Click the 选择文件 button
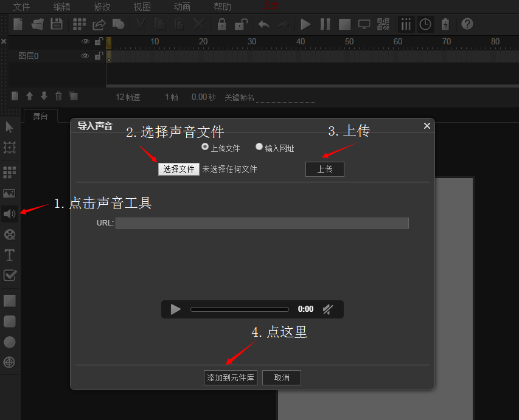This screenshot has width=519, height=420. coord(178,169)
